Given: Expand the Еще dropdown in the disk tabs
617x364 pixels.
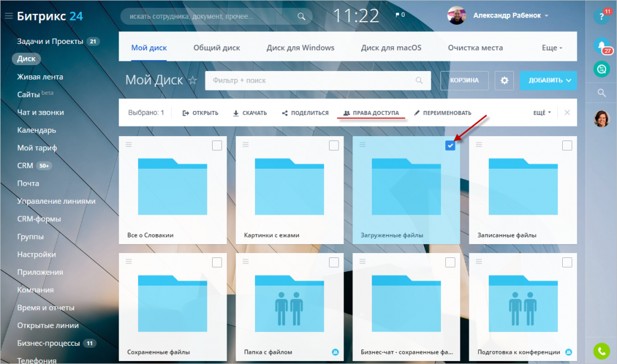Looking at the screenshot, I should (x=552, y=48).
